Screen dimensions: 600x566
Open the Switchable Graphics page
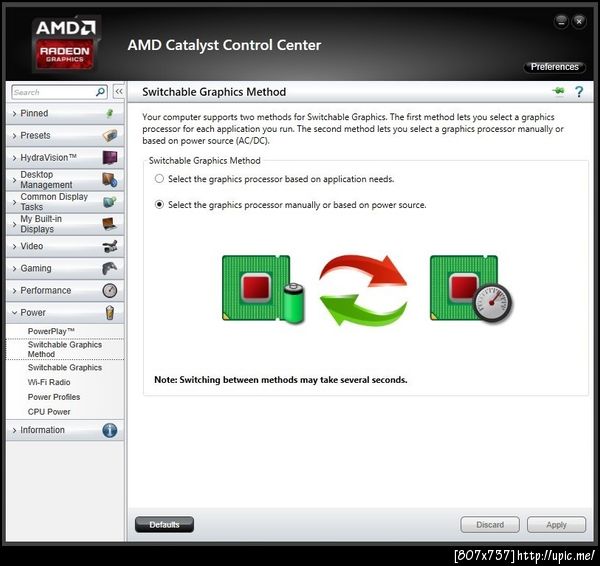pyautogui.click(x=65, y=367)
